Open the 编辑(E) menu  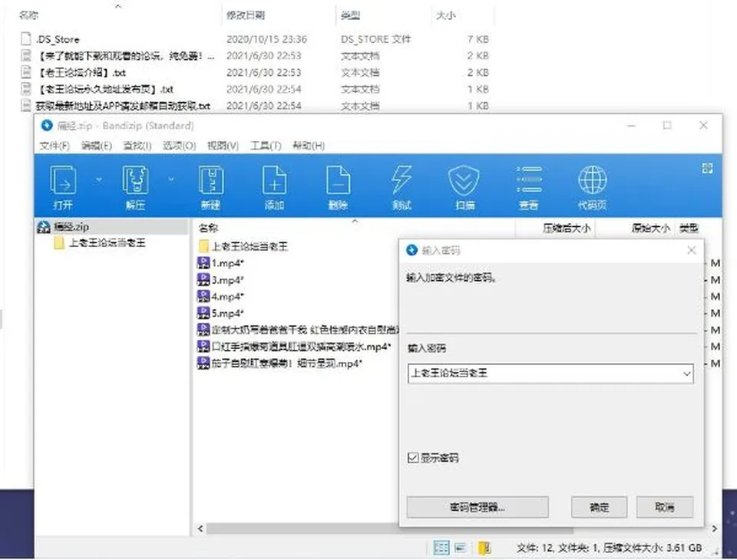[97, 146]
